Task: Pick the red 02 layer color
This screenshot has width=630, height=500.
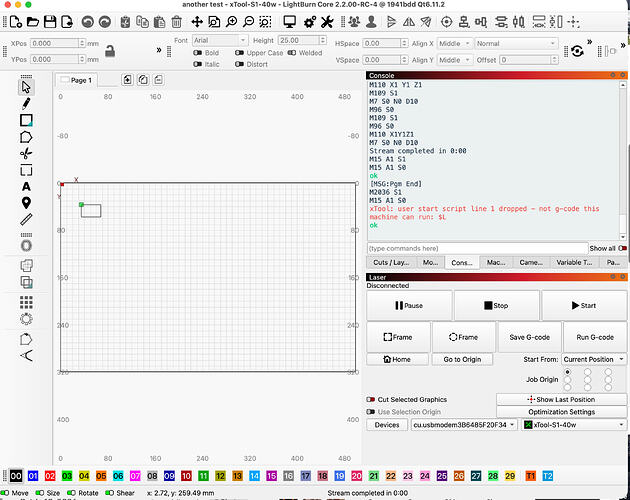Action: point(50,476)
